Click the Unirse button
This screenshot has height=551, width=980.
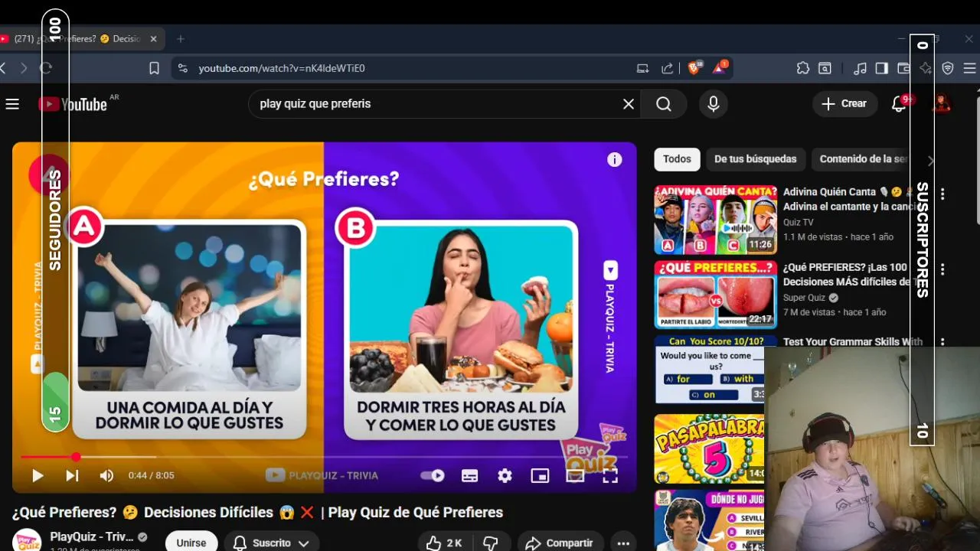click(x=191, y=543)
